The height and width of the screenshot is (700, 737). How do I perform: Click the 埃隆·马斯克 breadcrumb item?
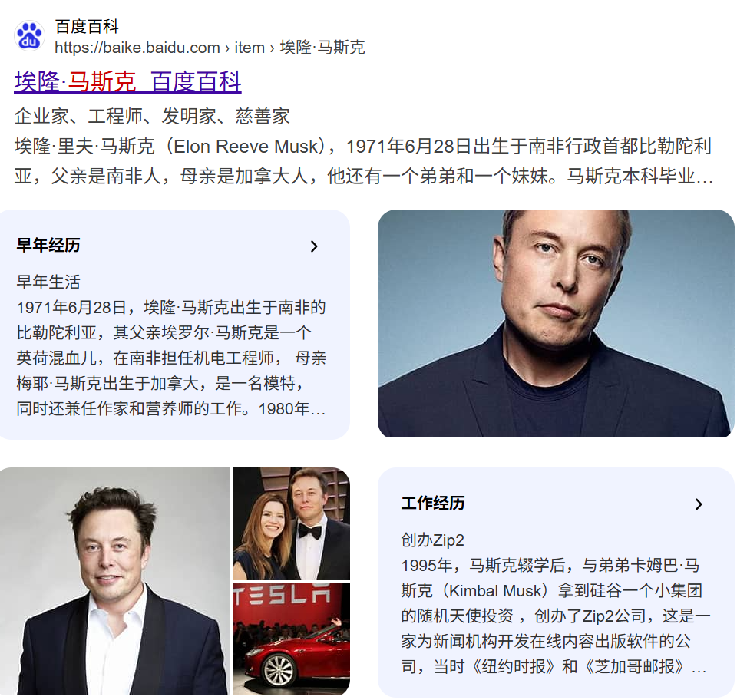coord(322,48)
